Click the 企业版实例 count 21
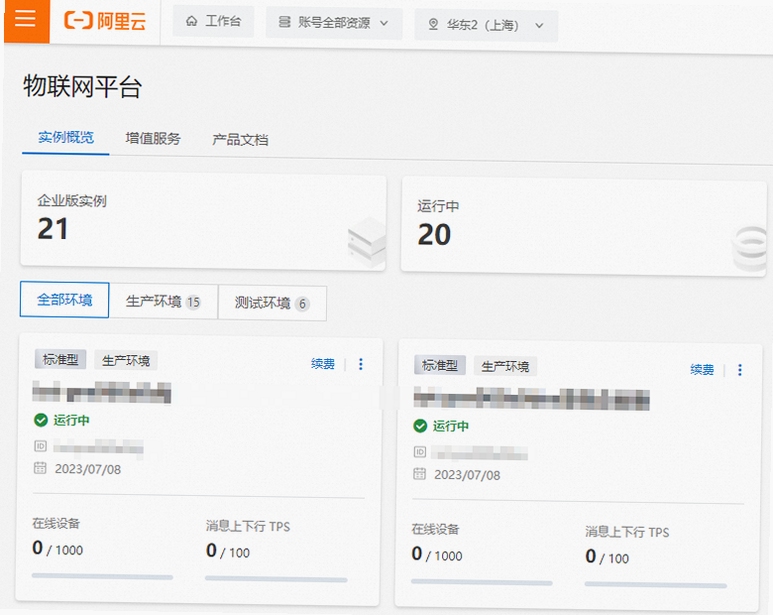The image size is (773, 615). [x=53, y=229]
